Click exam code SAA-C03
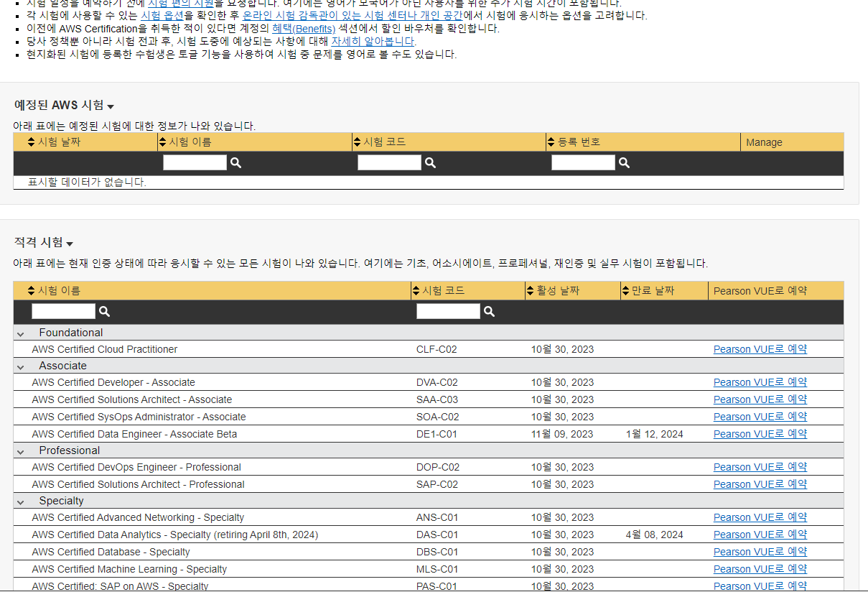This screenshot has height=592, width=868. click(x=437, y=399)
